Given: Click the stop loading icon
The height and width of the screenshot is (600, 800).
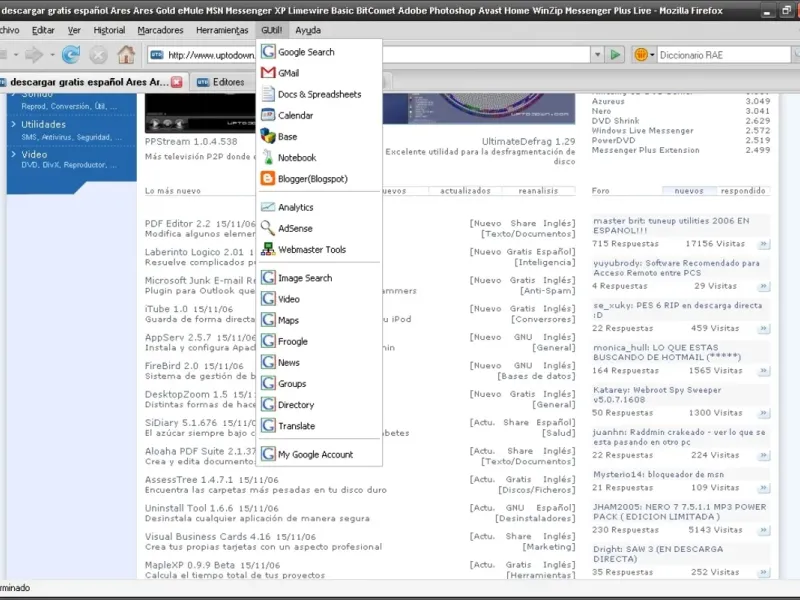Looking at the screenshot, I should (x=98, y=55).
